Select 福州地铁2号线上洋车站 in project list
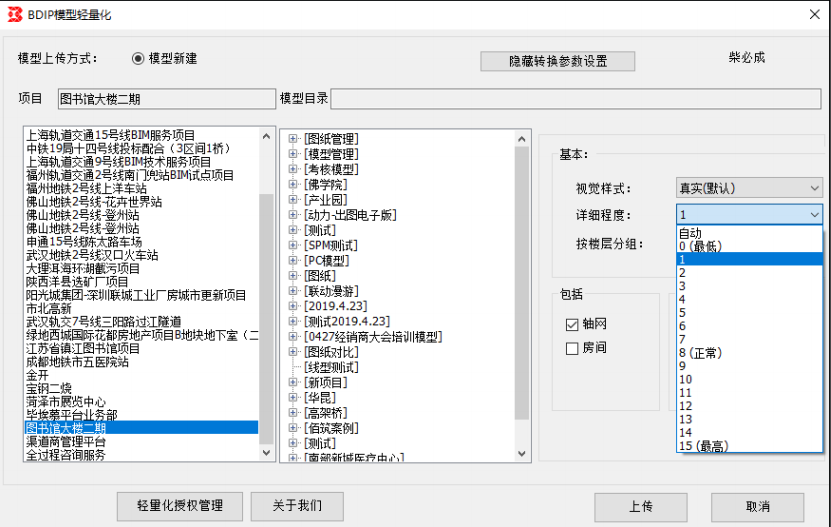Viewport: 831px width, 527px height. 86,188
